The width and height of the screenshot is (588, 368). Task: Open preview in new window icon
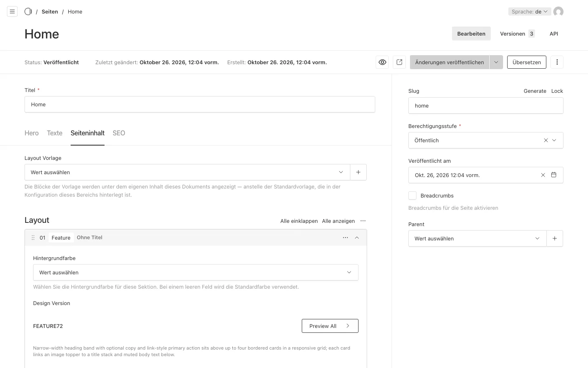tap(399, 62)
